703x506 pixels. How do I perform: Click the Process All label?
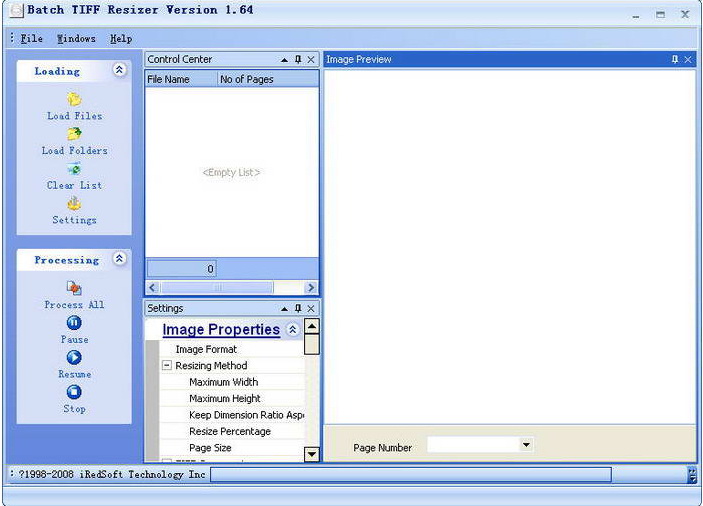(74, 305)
